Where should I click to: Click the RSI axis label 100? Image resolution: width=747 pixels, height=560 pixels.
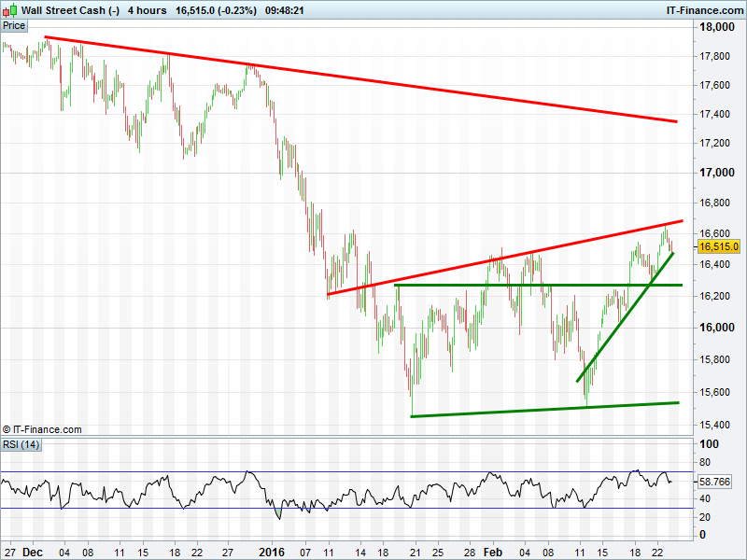click(709, 444)
